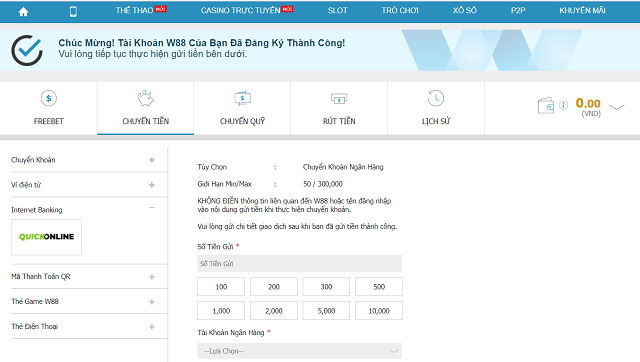
Task: Switch to Lịch Sử tab
Action: pyautogui.click(x=436, y=108)
